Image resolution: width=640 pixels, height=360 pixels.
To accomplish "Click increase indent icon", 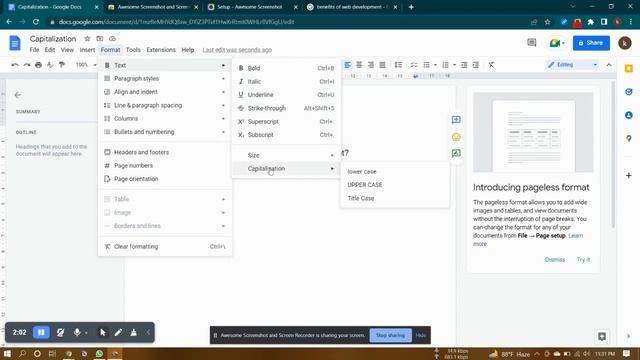I will coord(476,65).
